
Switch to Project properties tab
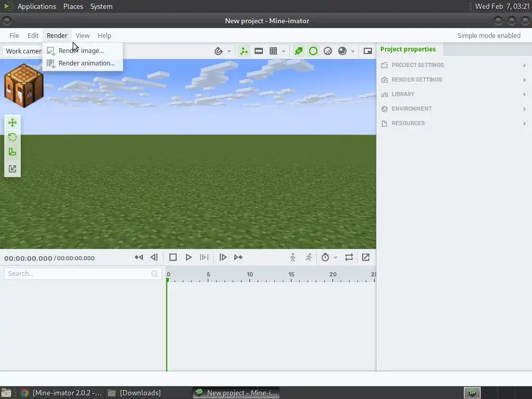pyautogui.click(x=408, y=49)
